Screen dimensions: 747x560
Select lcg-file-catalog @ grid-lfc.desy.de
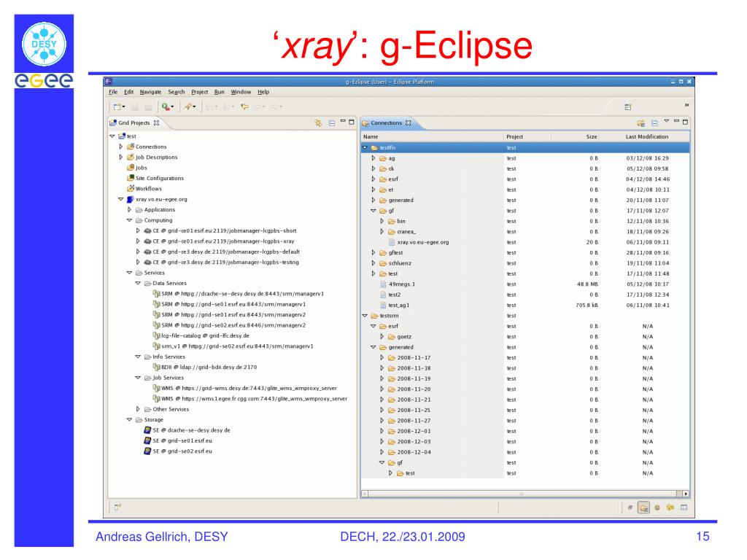(201, 335)
